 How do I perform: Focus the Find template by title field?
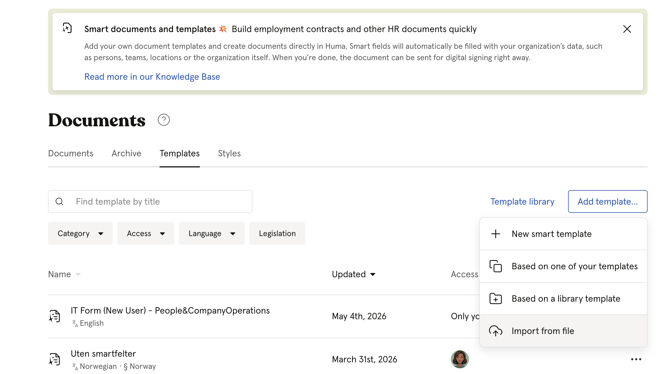tap(150, 201)
